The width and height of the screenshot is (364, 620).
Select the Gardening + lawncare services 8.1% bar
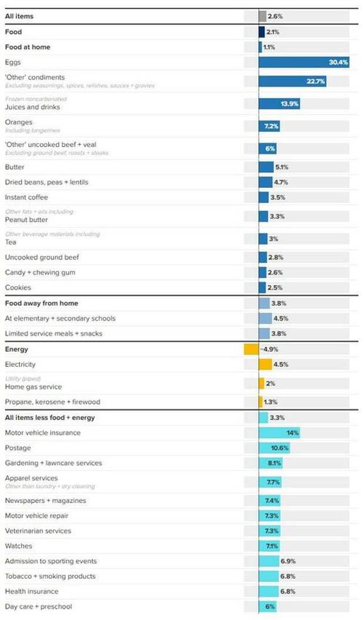[271, 463]
